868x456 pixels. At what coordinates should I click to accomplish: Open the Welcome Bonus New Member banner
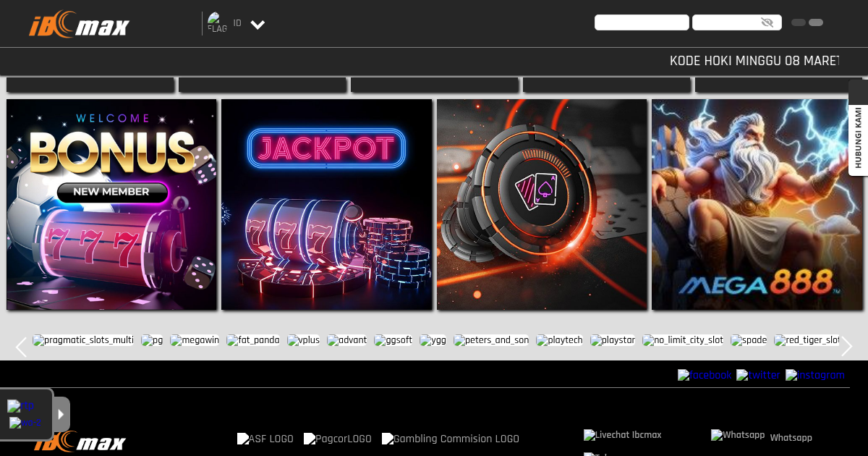111,205
